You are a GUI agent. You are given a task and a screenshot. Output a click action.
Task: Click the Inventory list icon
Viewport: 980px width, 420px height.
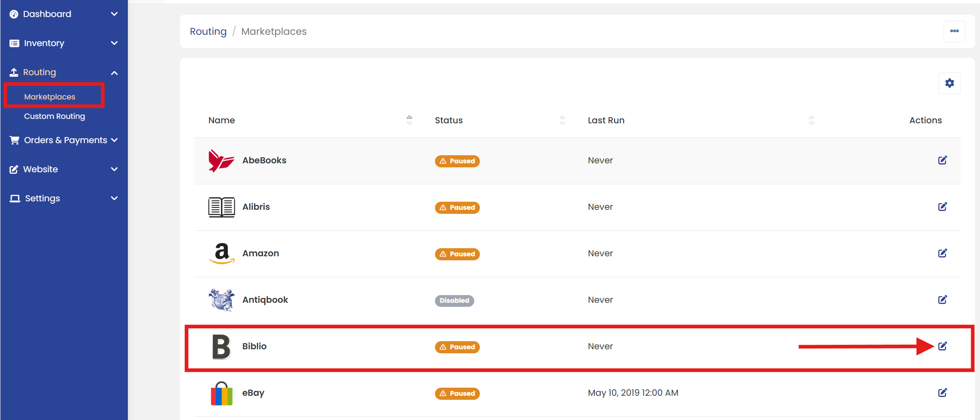tap(14, 43)
